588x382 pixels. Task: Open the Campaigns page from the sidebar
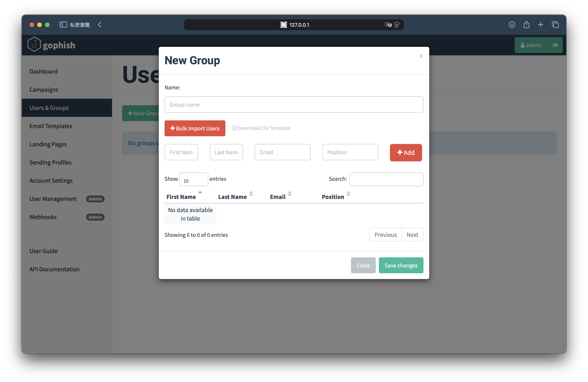[44, 90]
